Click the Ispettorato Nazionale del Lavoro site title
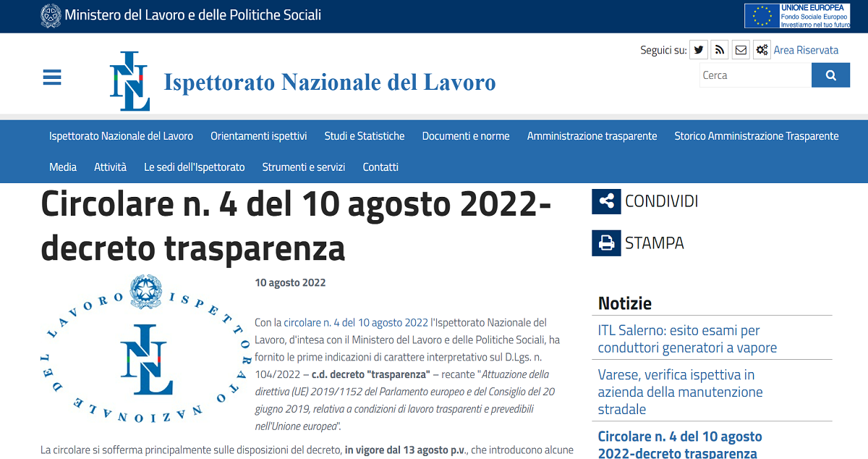868x459 pixels. 330,82
